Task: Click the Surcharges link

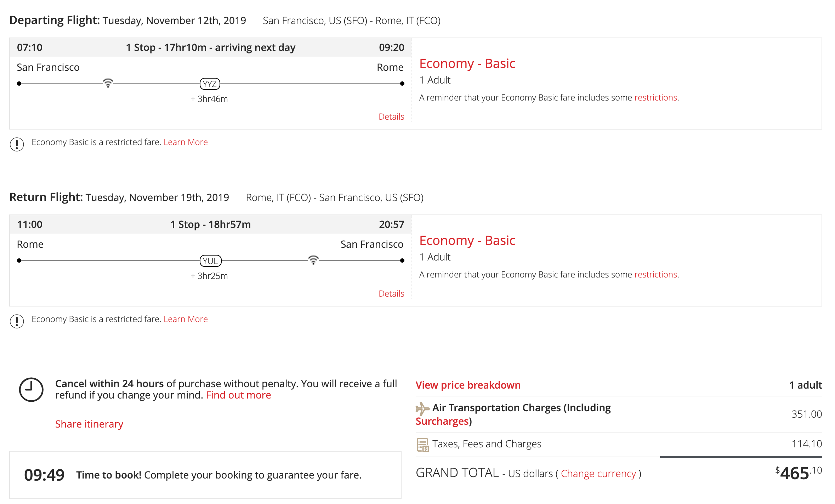Action: (442, 421)
